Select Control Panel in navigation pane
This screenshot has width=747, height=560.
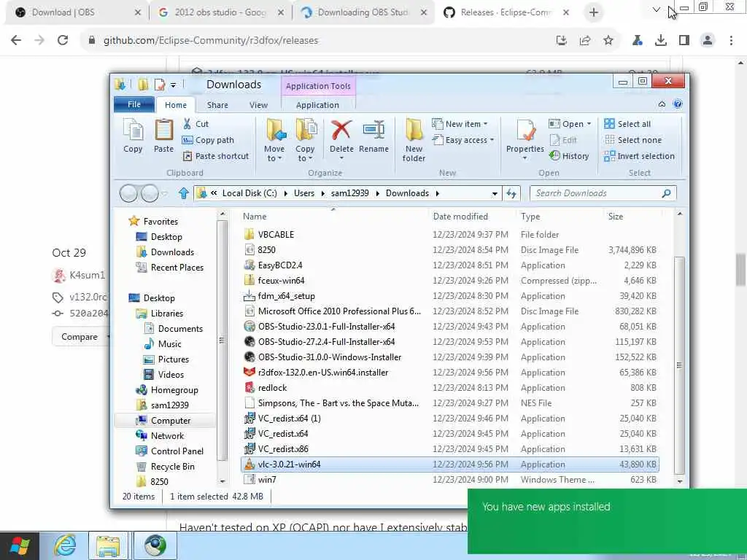click(x=171, y=451)
